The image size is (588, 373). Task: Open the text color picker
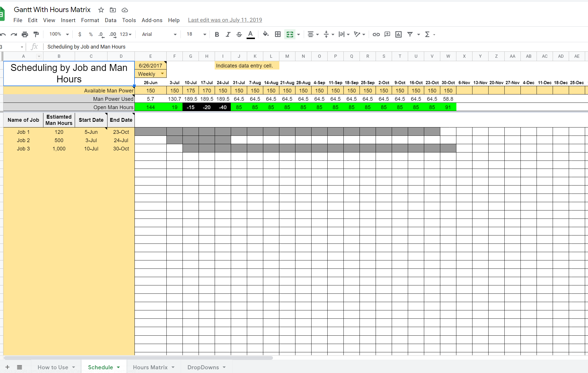click(250, 34)
